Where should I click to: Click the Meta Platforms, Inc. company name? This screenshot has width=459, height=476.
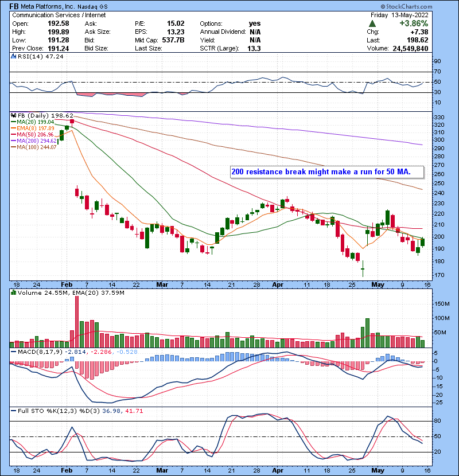point(48,6)
